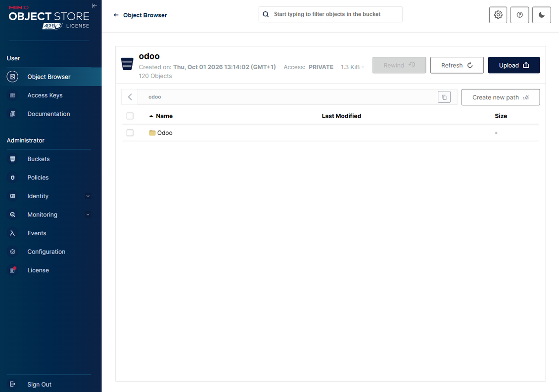Click the disabled Rewind button
Screen dimensions: 559x392
pos(399,65)
